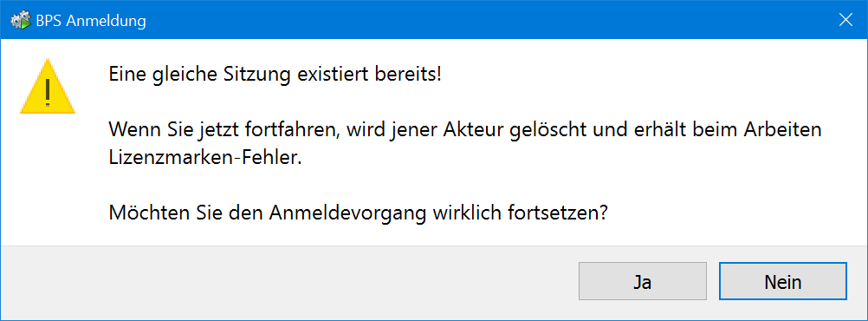
Task: Click the exclamation mark inside the warning triangle
Action: (x=48, y=91)
